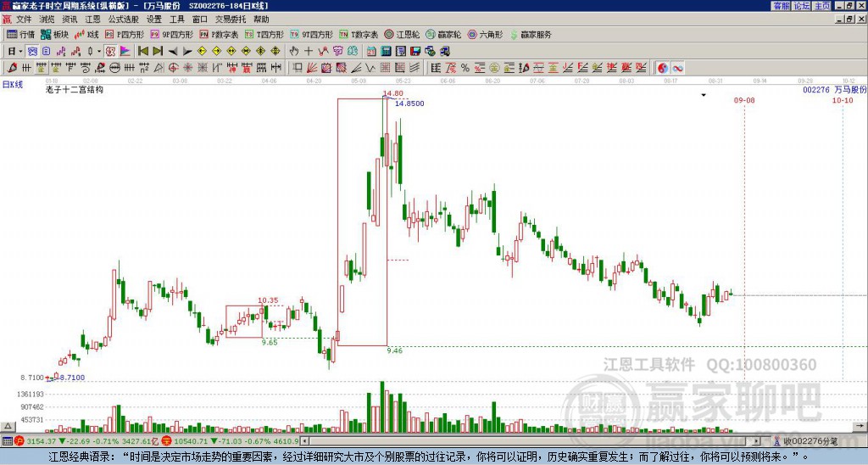Click the 日K线 period label
This screenshot has width=868, height=465.
13,84
